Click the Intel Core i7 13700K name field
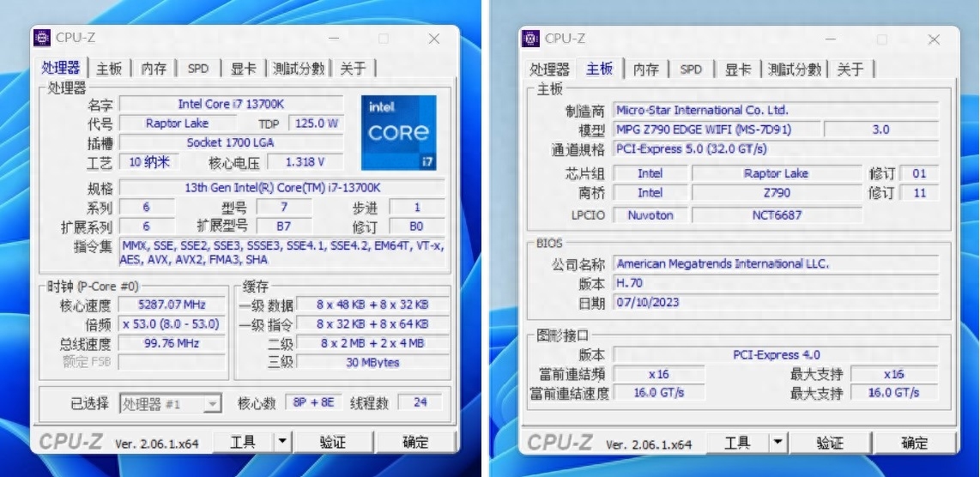The height and width of the screenshot is (477, 980). (231, 104)
